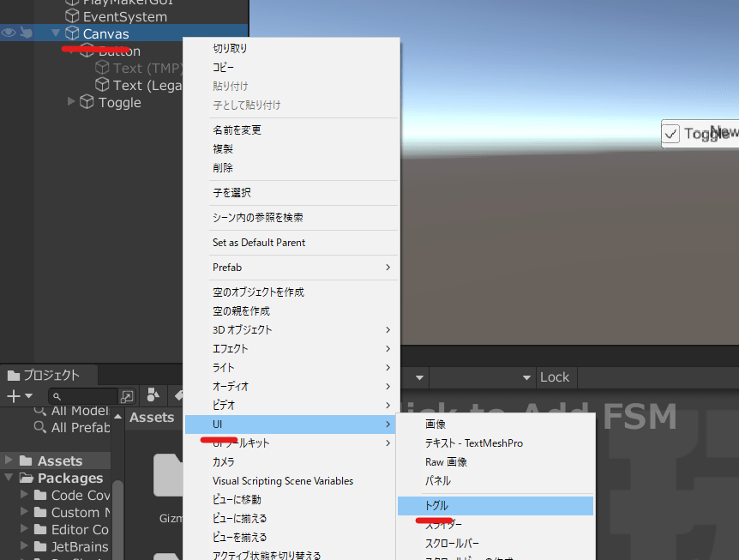739x560 pixels.
Task: Select the Gizmos folder thumbnail
Action: click(170, 476)
